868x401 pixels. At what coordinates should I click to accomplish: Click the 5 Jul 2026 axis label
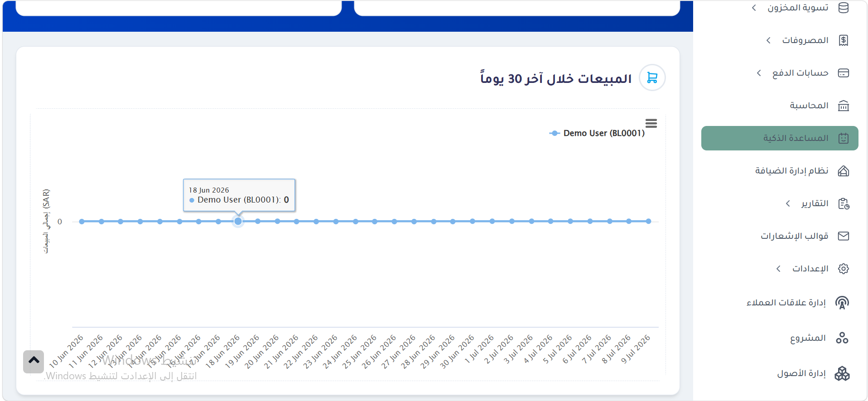557,349
